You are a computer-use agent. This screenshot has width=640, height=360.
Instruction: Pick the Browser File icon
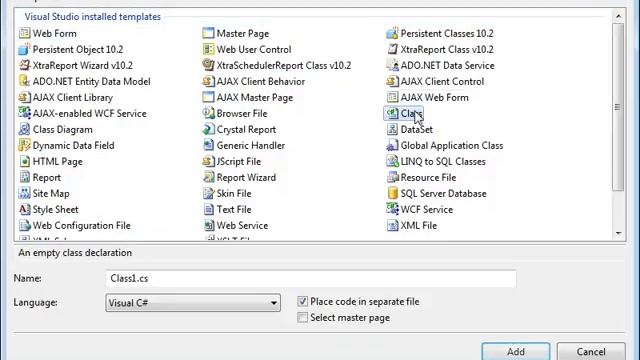[208, 113]
